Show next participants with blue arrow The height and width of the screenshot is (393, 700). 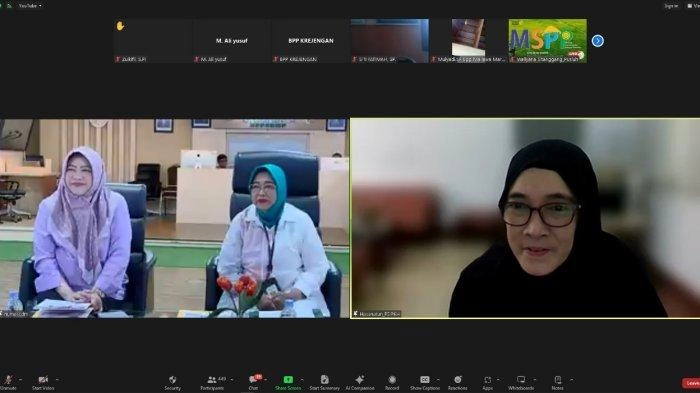[x=598, y=41]
